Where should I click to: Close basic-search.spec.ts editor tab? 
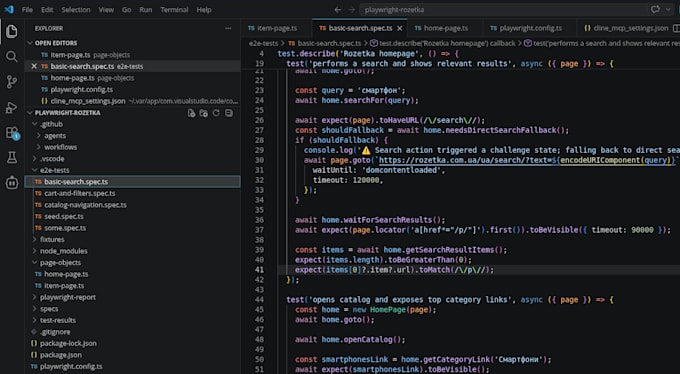(399, 28)
